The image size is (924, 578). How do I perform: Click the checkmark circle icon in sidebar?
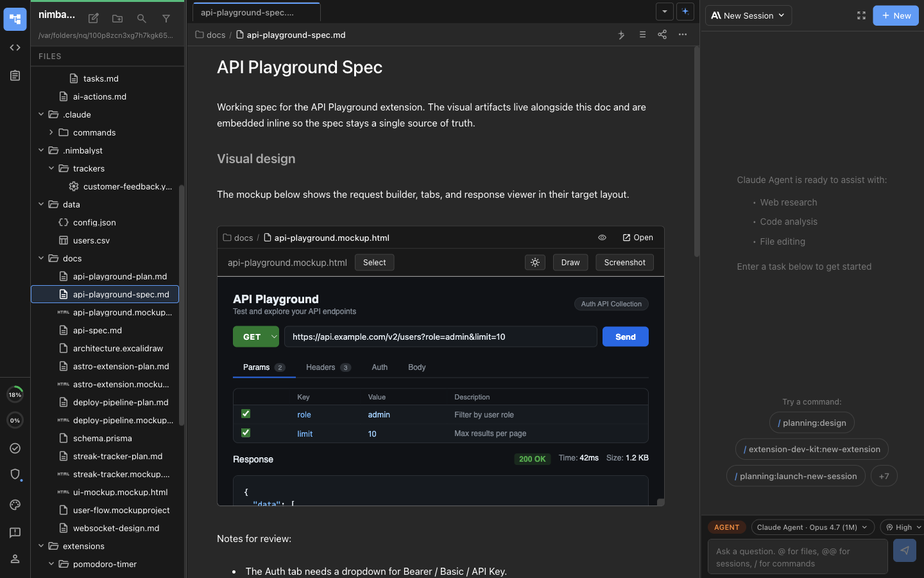point(15,448)
